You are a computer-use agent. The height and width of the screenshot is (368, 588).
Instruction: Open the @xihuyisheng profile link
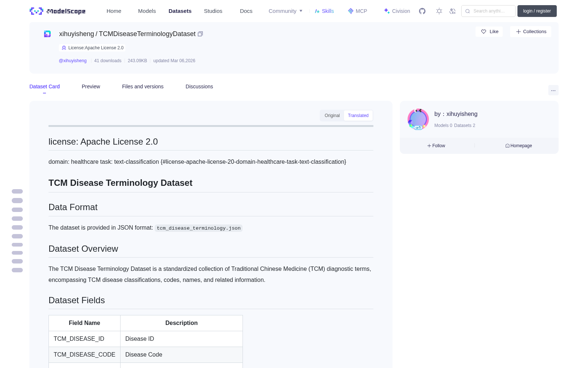pyautogui.click(x=73, y=61)
